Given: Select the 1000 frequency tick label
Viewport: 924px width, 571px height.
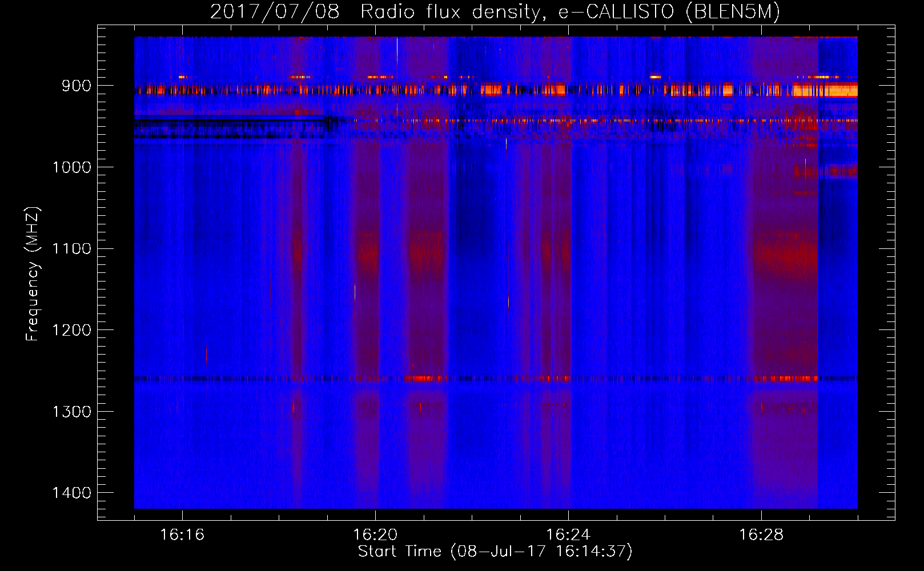Looking at the screenshot, I should (71, 167).
